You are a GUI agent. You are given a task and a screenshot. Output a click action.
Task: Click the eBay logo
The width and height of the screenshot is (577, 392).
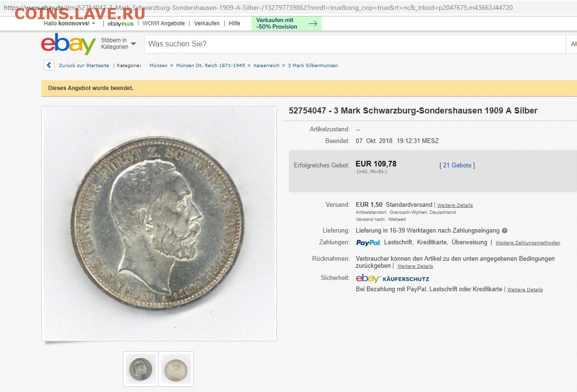pyautogui.click(x=68, y=44)
